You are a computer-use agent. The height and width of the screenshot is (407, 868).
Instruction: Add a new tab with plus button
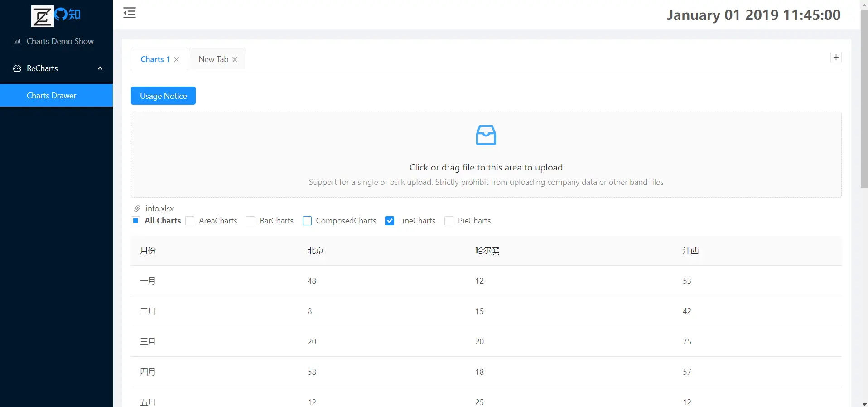836,58
